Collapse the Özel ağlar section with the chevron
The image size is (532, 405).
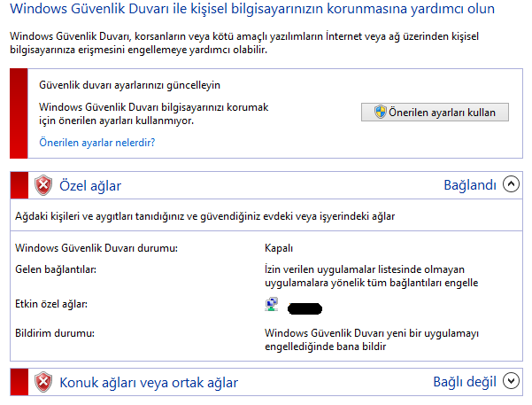(x=510, y=185)
